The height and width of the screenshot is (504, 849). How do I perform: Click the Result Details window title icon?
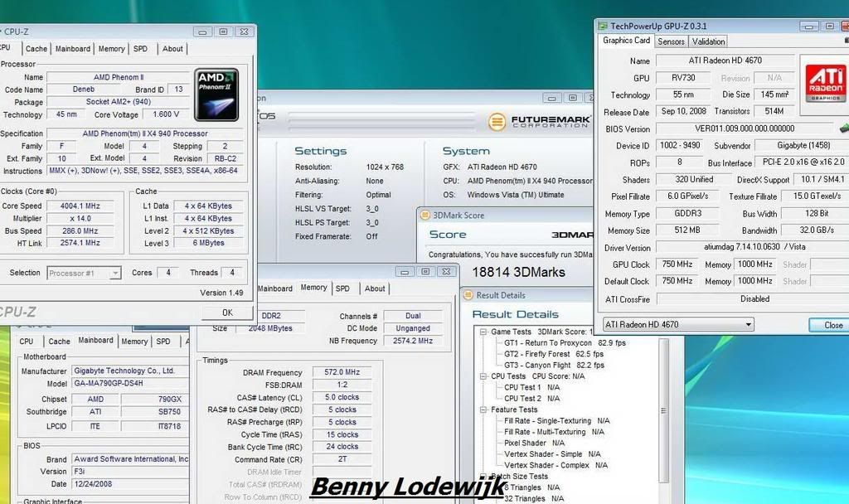468,295
